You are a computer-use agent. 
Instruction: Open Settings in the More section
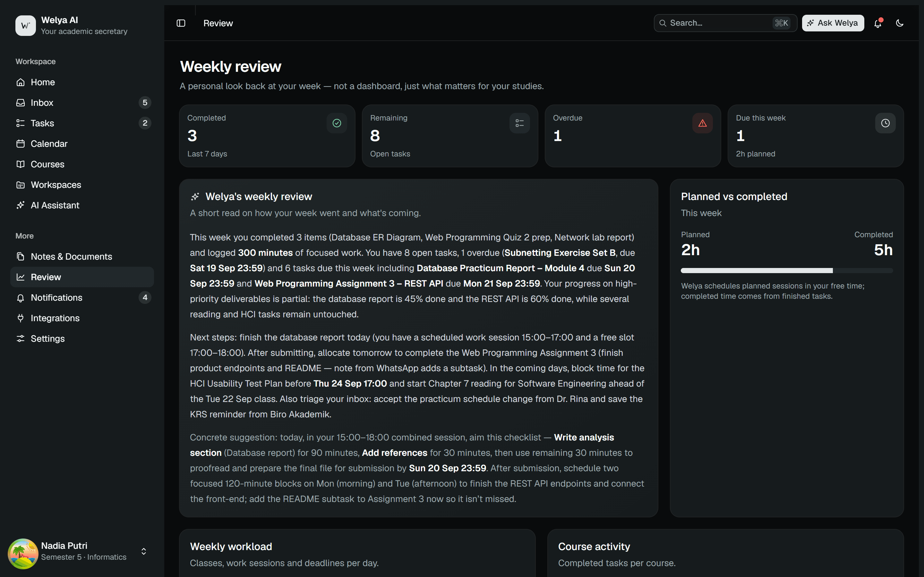coord(82,339)
